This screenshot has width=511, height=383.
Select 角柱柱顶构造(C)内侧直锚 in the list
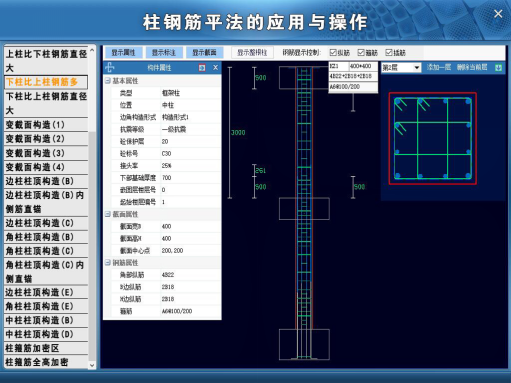click(x=46, y=272)
